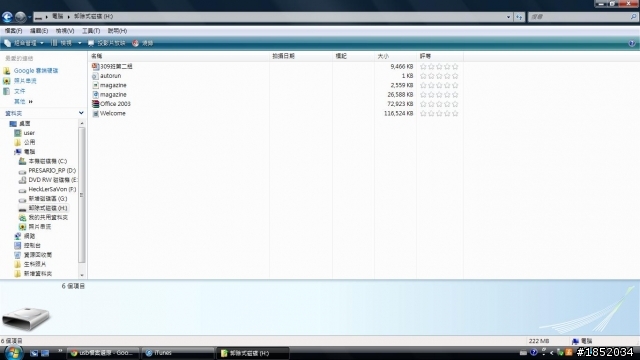
Task: Select the Welcome file
Action: point(109,113)
